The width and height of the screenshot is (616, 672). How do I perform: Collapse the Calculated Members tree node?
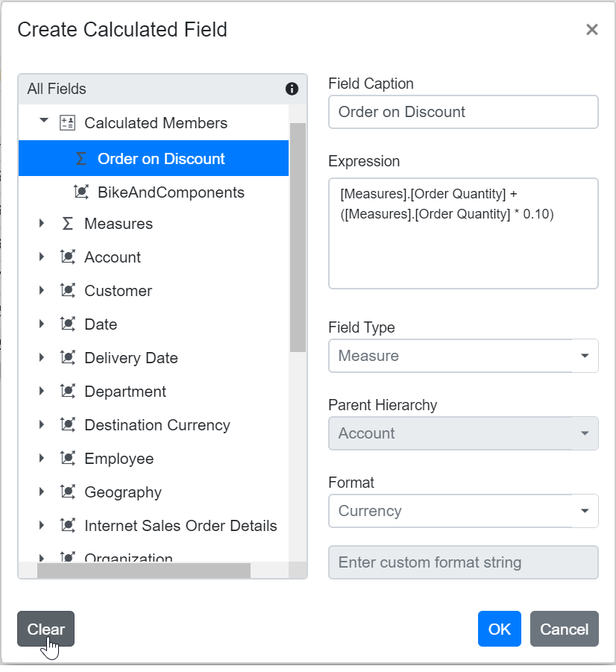43,119
